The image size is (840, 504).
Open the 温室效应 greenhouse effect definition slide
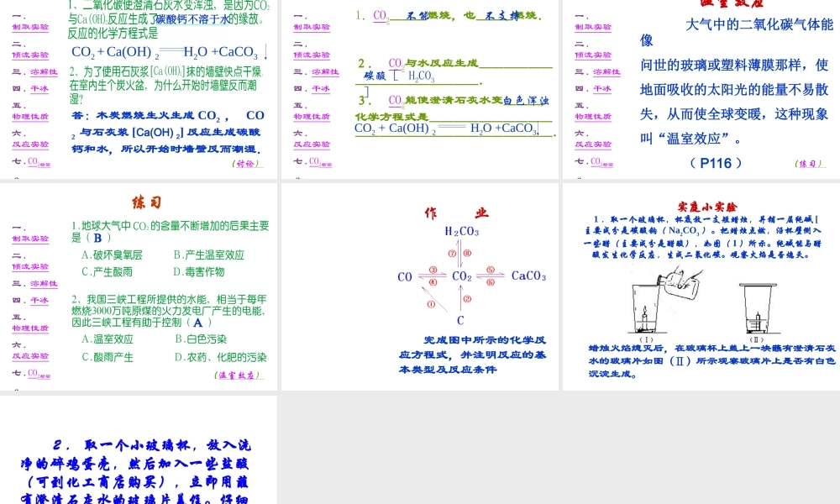pyautogui.click(x=701, y=89)
